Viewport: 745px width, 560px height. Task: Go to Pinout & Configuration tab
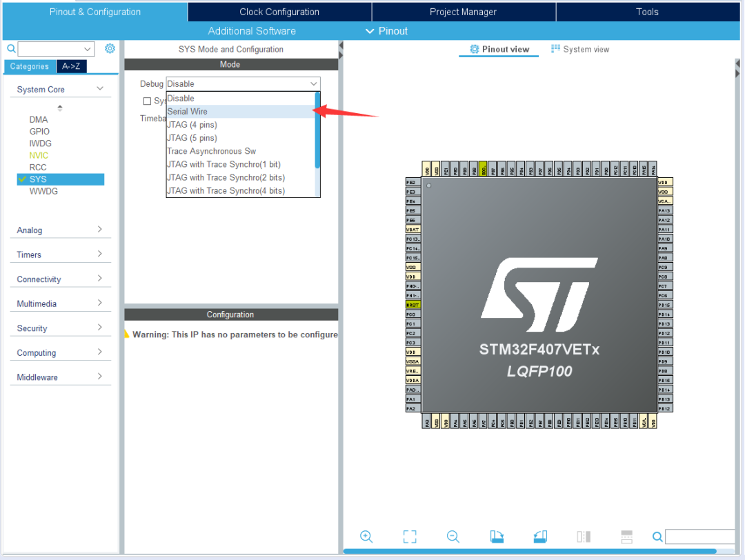(x=95, y=12)
